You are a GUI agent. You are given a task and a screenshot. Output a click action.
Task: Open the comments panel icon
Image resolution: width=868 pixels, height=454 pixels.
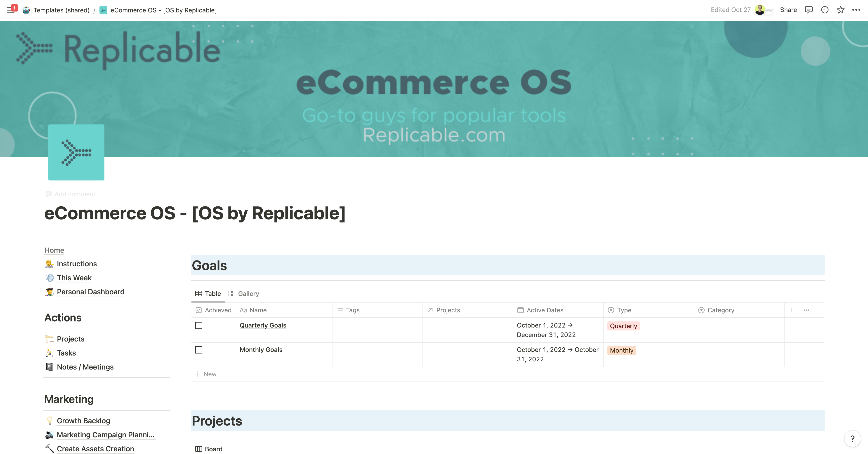pyautogui.click(x=809, y=10)
